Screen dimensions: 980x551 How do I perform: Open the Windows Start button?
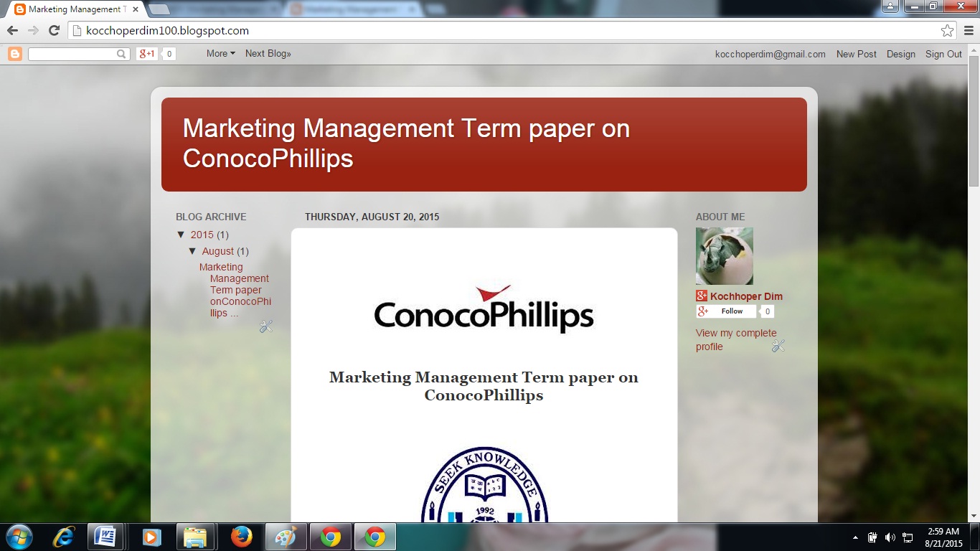click(x=18, y=537)
